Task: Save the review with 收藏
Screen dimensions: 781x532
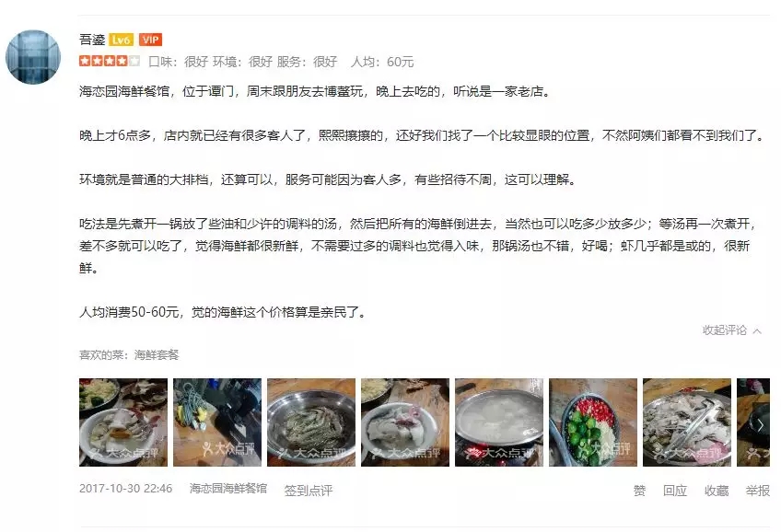Action: tap(717, 491)
